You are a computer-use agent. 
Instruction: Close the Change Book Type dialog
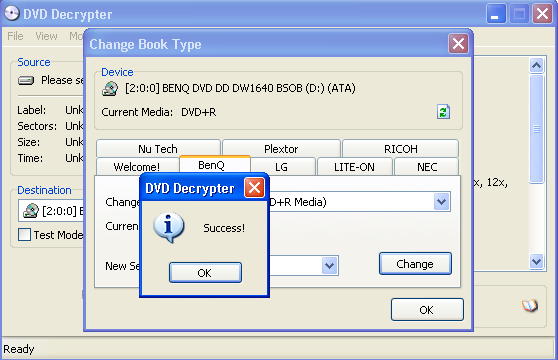point(458,44)
